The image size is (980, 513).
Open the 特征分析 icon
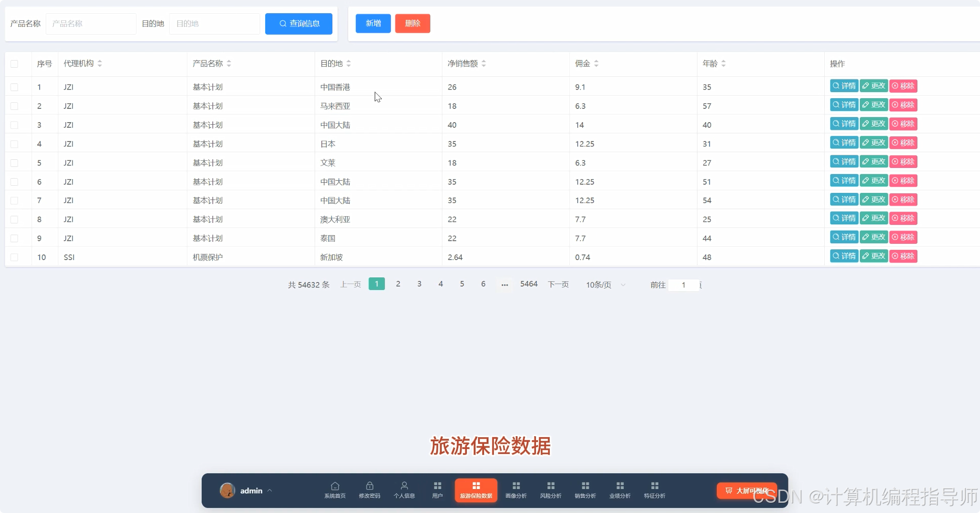pyautogui.click(x=654, y=486)
